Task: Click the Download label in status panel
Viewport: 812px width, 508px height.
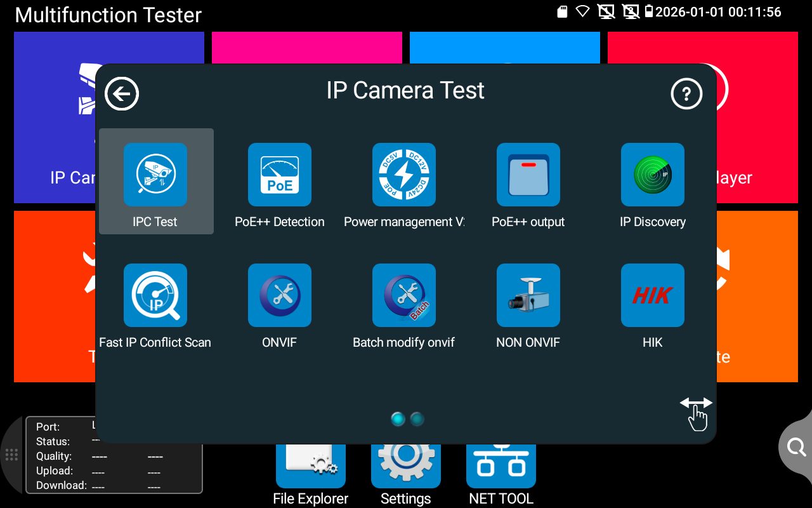Action: tap(62, 485)
